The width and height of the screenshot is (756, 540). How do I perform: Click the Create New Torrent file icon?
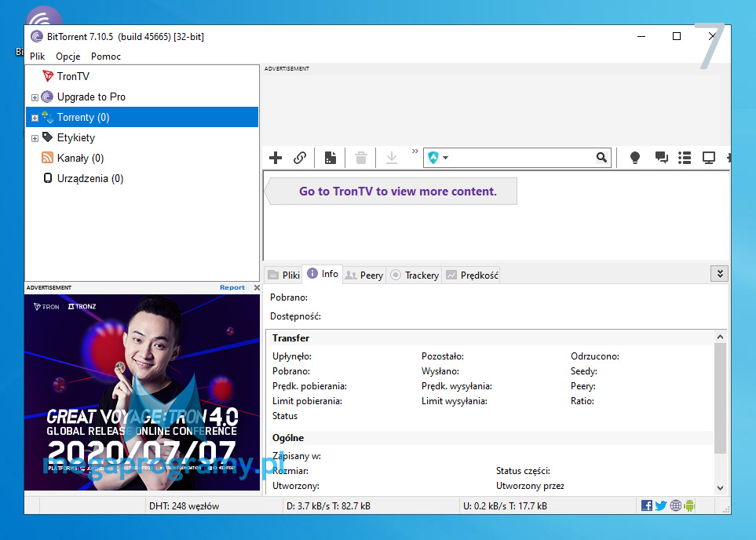click(x=331, y=158)
